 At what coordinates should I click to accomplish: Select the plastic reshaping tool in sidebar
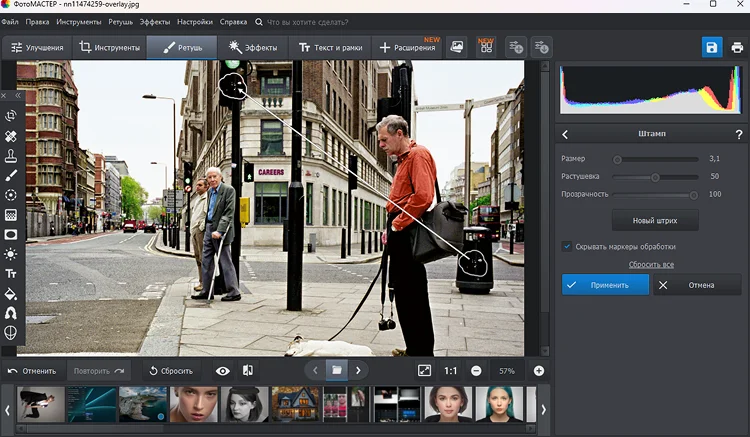(x=11, y=313)
